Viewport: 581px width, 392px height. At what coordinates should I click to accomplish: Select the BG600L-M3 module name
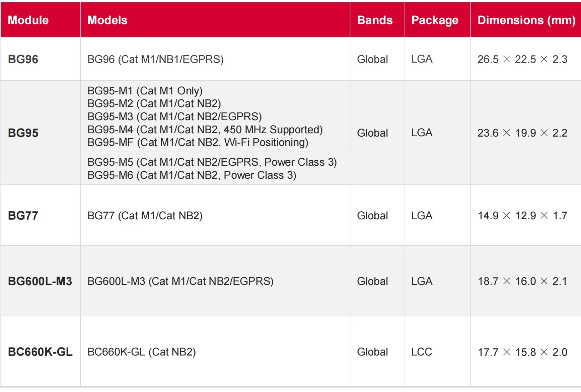tap(40, 281)
